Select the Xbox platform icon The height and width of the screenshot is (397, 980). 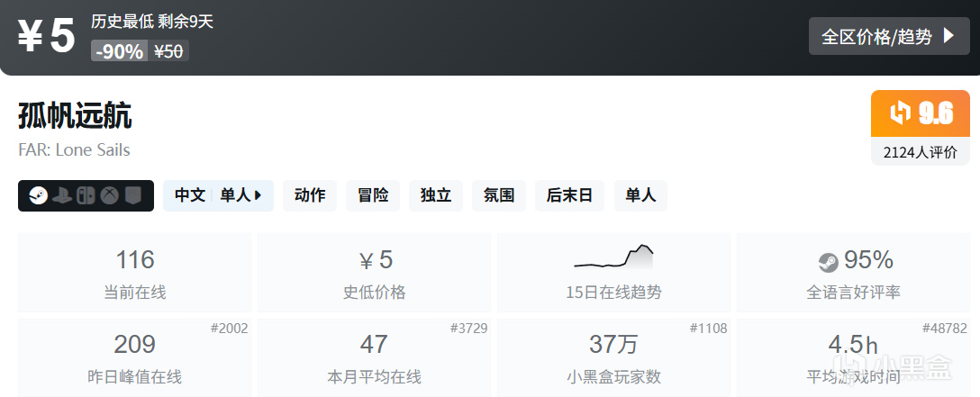pos(110,196)
